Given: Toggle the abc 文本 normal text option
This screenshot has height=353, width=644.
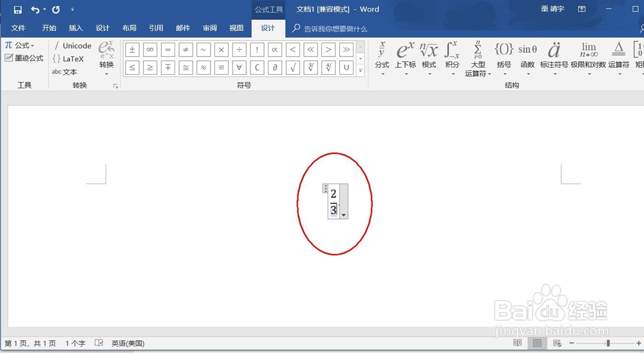Looking at the screenshot, I should pos(64,72).
